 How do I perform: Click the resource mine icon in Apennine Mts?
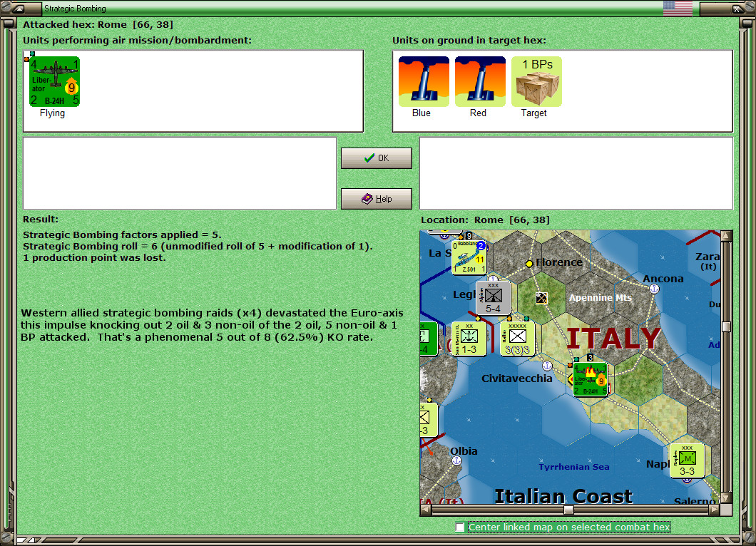pyautogui.click(x=541, y=297)
